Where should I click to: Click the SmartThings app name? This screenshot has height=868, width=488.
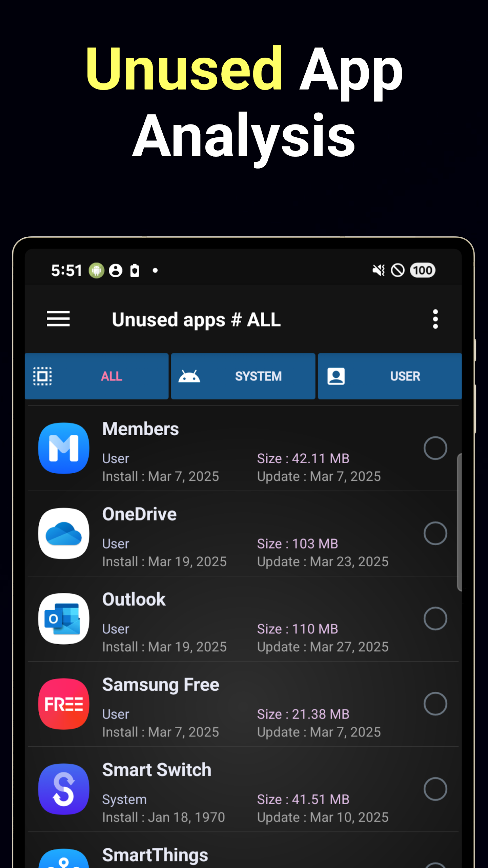click(155, 855)
